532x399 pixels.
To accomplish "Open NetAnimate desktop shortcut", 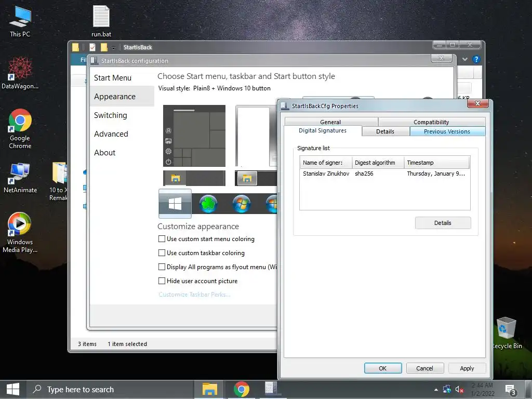I will (20, 178).
